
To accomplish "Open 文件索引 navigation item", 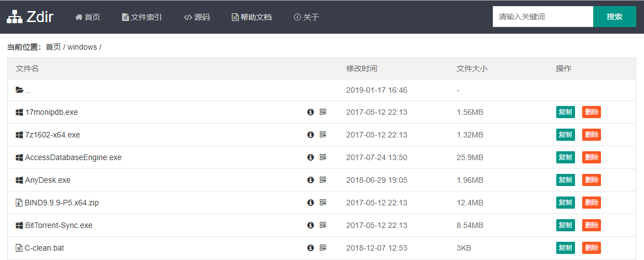I will [142, 17].
